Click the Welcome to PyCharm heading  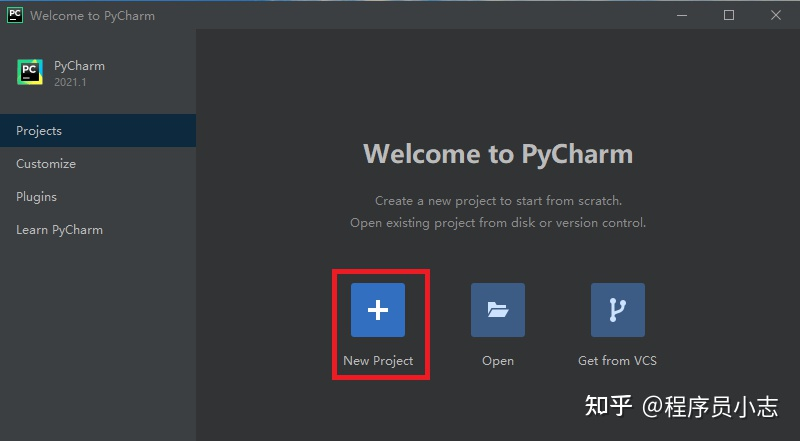click(498, 154)
